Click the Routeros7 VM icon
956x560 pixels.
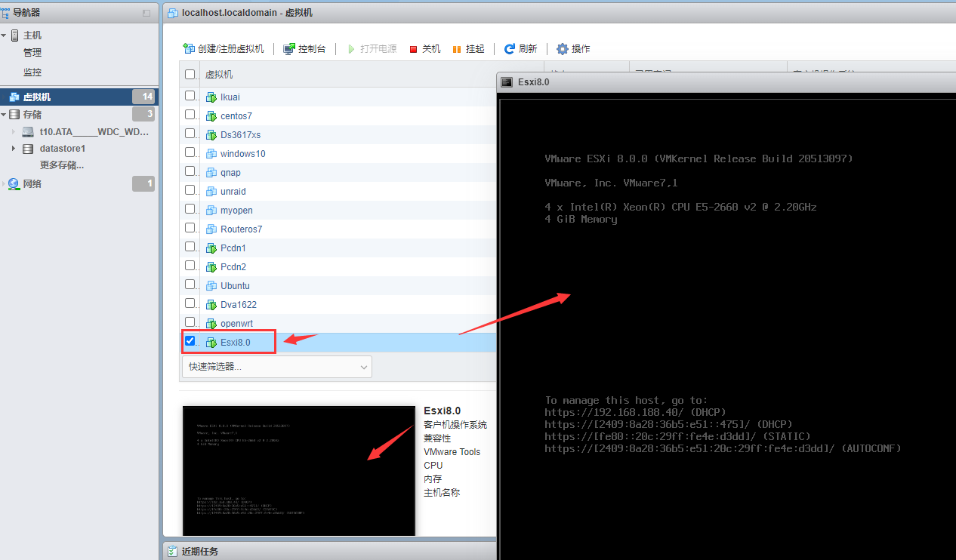[211, 229]
